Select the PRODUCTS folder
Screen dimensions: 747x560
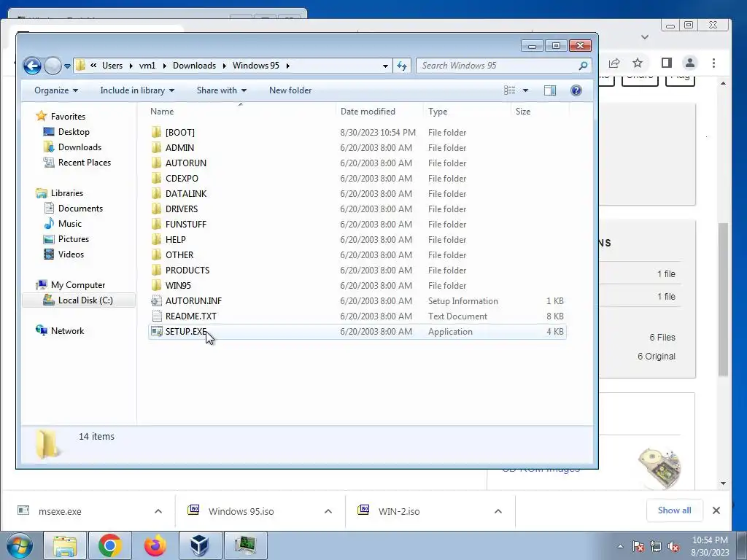pyautogui.click(x=187, y=270)
